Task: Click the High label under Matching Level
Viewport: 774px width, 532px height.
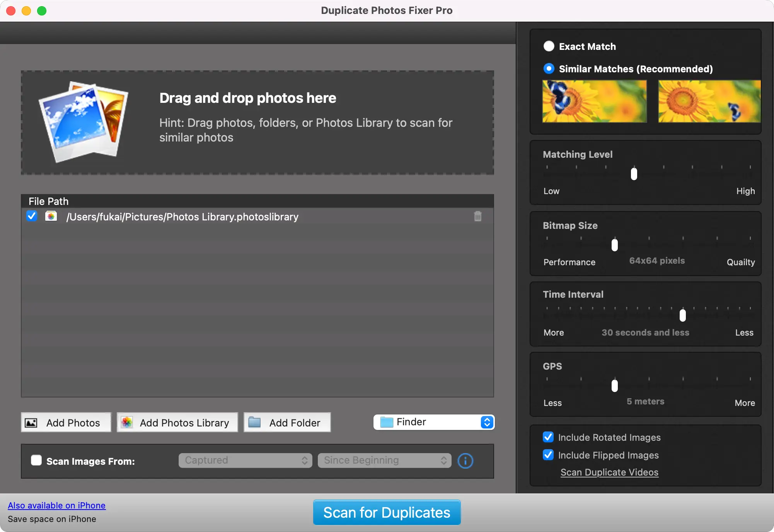Action: pos(745,191)
